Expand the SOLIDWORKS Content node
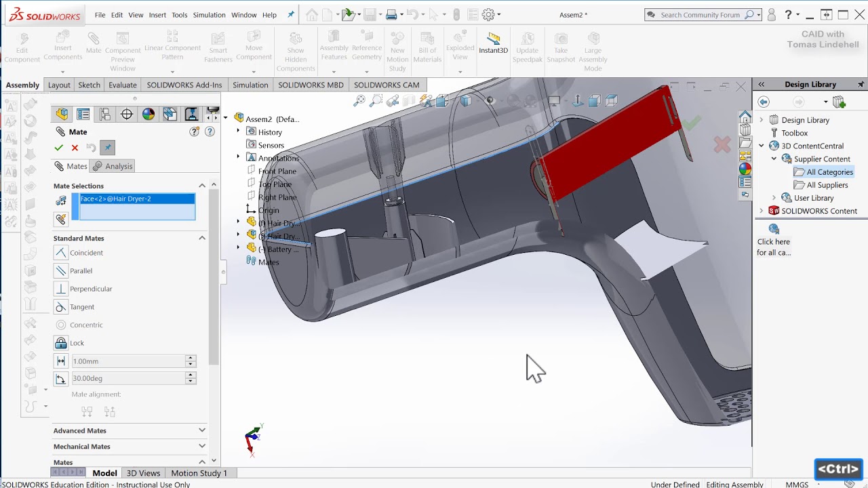The height and width of the screenshot is (488, 868). (x=762, y=211)
